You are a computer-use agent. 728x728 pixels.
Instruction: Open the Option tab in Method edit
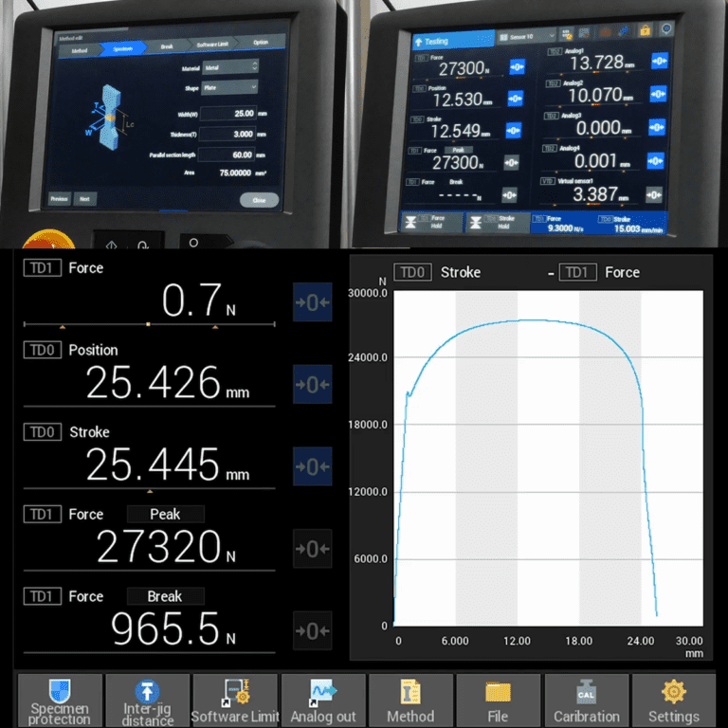click(261, 43)
